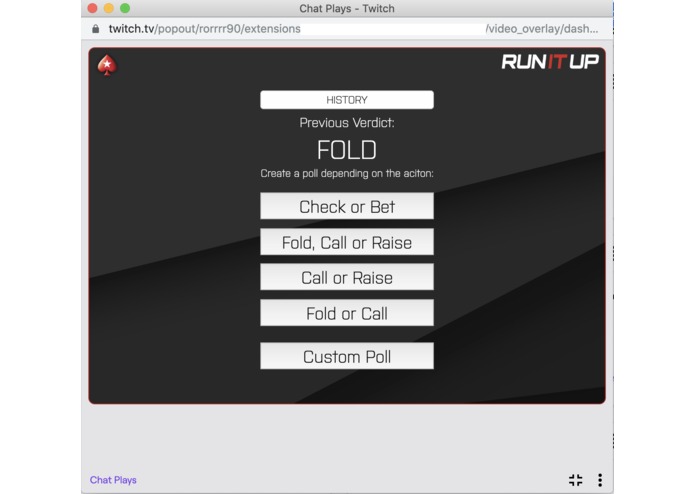Select the FOLD previous verdict text
This screenshot has width=695, height=494.
(x=347, y=150)
